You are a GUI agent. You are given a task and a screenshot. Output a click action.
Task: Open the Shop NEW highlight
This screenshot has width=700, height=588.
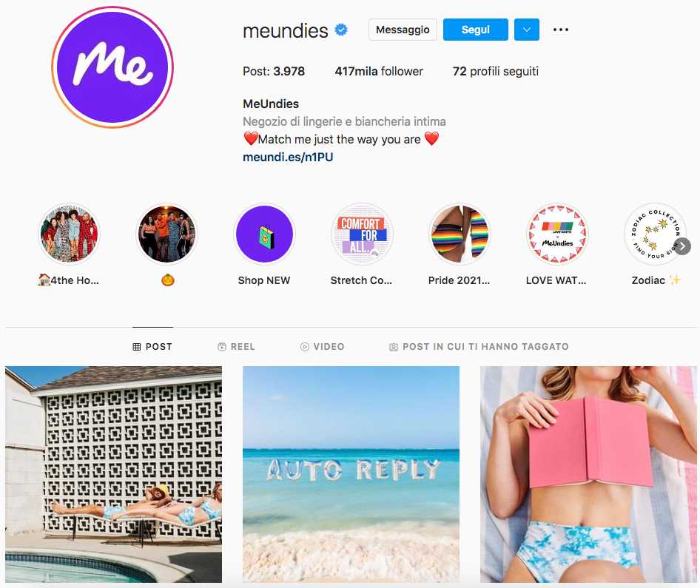[264, 234]
